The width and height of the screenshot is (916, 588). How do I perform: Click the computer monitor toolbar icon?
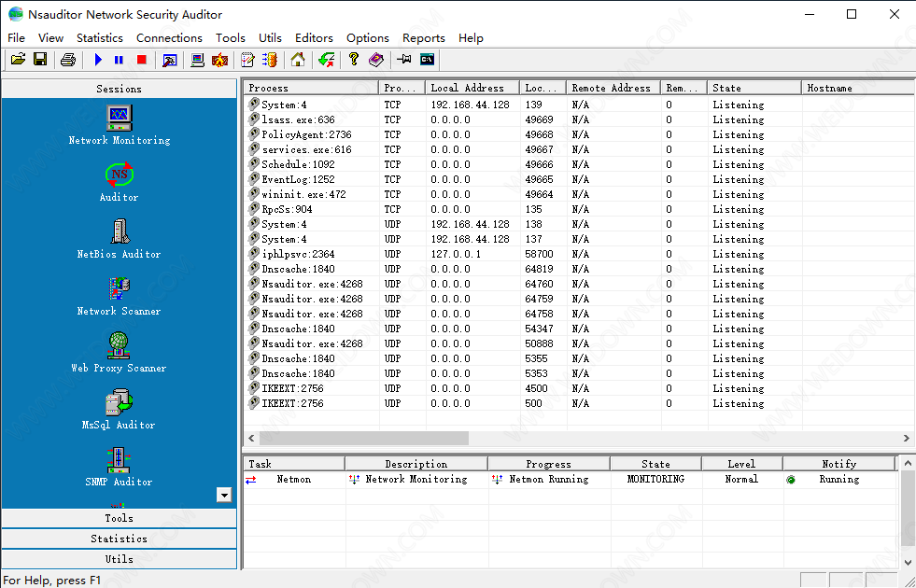pos(197,60)
